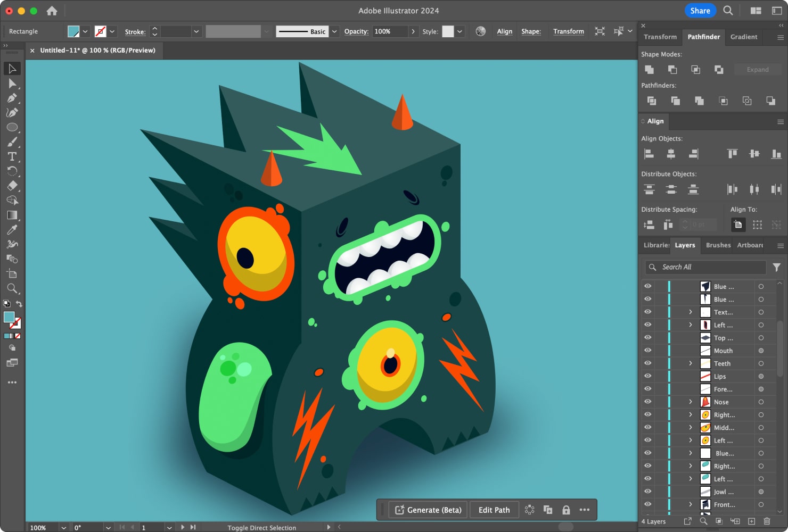Select the Artboard tool
Viewport: 788px width, 532px height.
(x=12, y=273)
